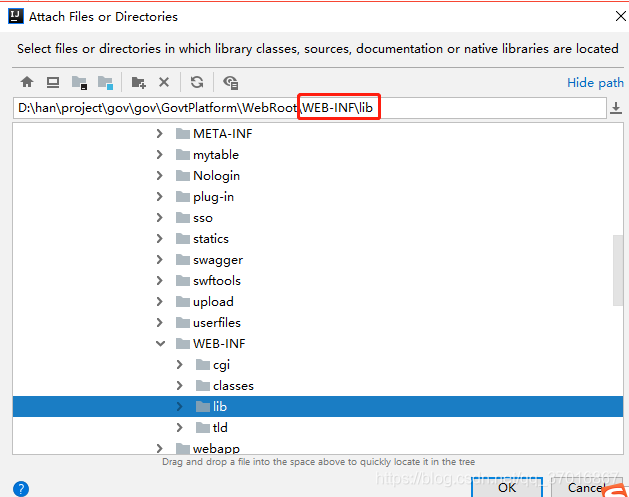Expand the Nologin folder
Screen dimensions: 629x497
coord(160,176)
